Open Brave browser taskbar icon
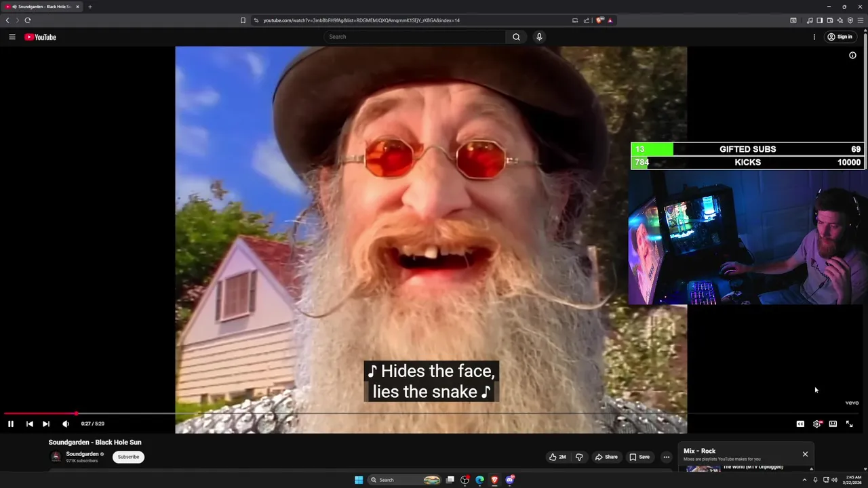868x488 pixels. (x=494, y=480)
